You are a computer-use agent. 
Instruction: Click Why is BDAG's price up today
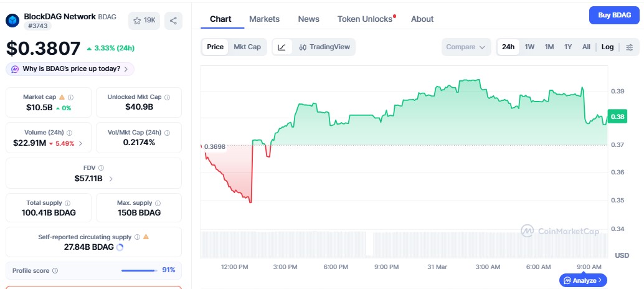[x=70, y=69]
